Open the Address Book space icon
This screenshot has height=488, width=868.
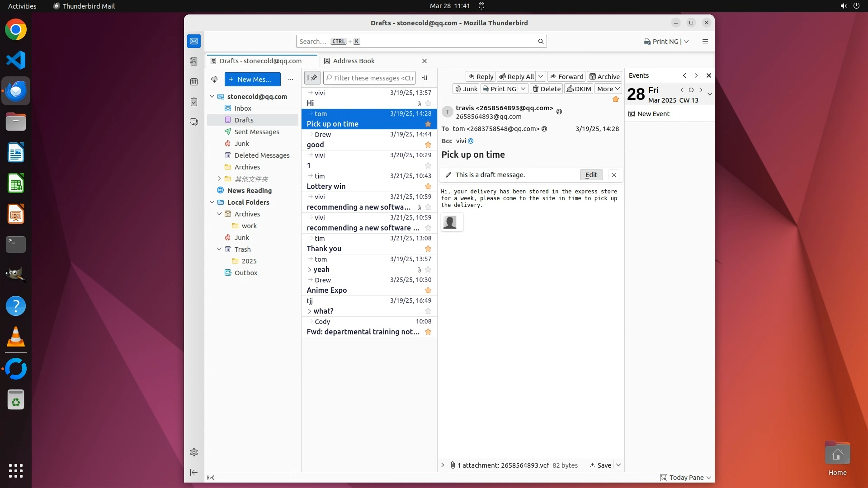pyautogui.click(x=194, y=61)
